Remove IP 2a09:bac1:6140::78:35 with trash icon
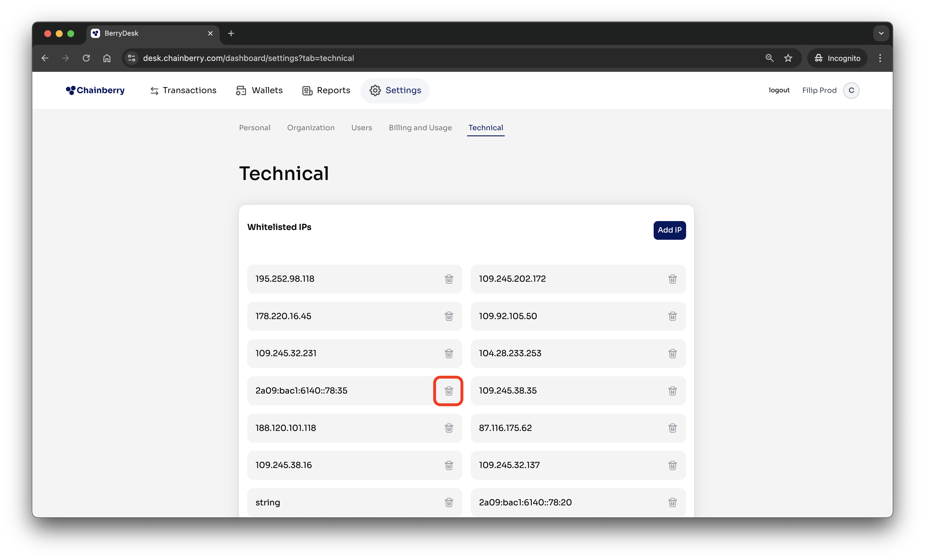The image size is (925, 560). click(x=449, y=391)
